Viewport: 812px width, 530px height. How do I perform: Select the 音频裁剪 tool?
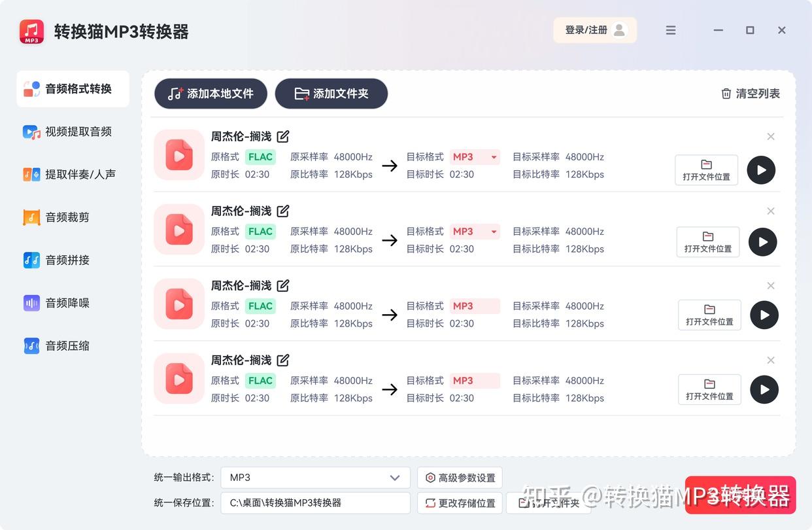pos(69,217)
